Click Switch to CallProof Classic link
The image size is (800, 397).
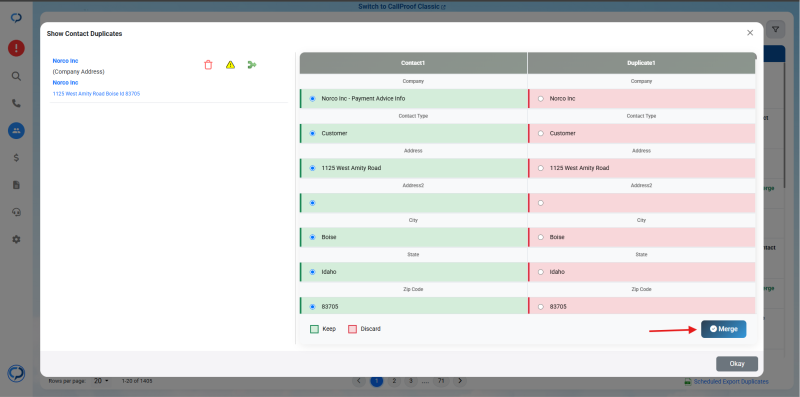[x=402, y=7]
